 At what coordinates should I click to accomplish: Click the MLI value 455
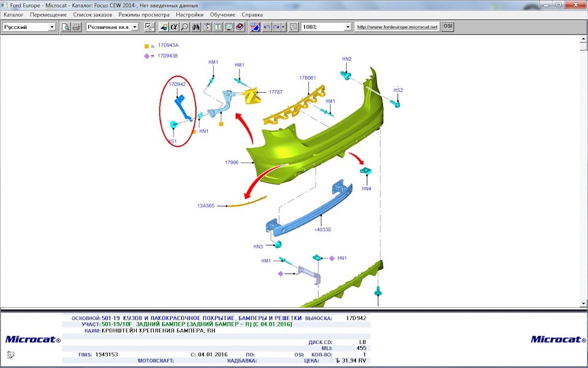click(x=361, y=348)
